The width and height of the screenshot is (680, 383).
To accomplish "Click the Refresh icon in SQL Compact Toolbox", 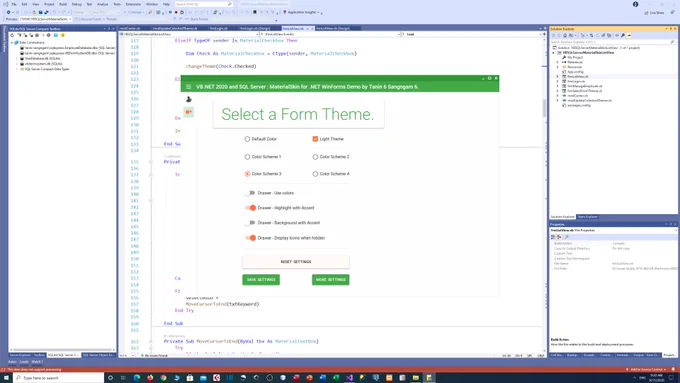I will tap(12, 35).
